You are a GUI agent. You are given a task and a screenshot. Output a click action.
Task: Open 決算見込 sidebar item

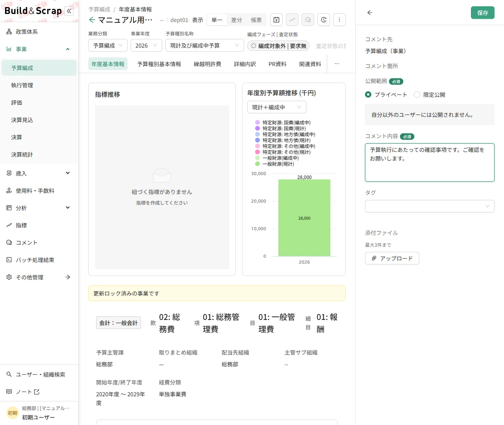[39, 120]
